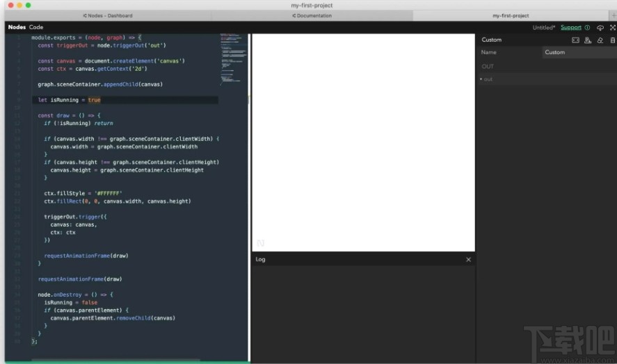This screenshot has height=364, width=617.
Task: Click the info icon beside Support
Action: (x=587, y=28)
